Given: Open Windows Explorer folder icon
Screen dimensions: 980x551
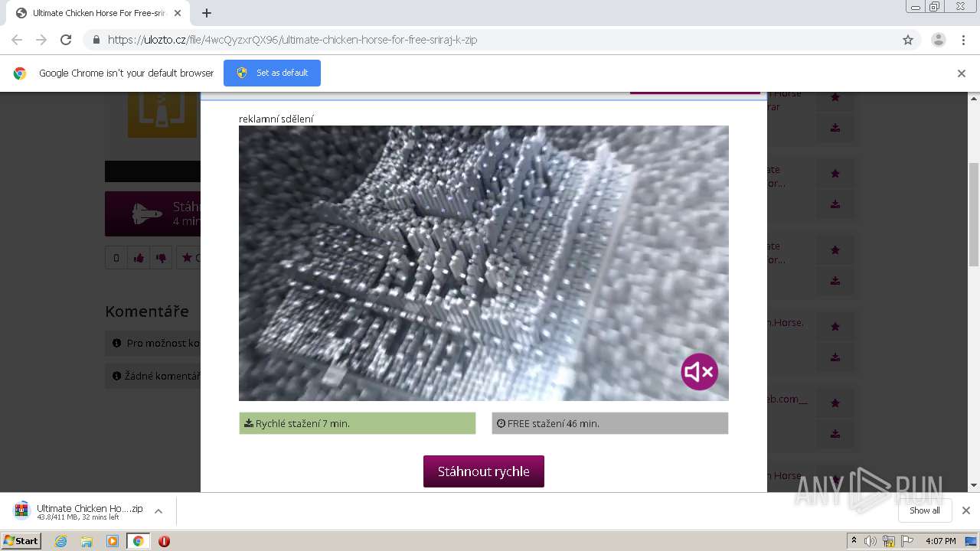Looking at the screenshot, I should click(x=87, y=541).
